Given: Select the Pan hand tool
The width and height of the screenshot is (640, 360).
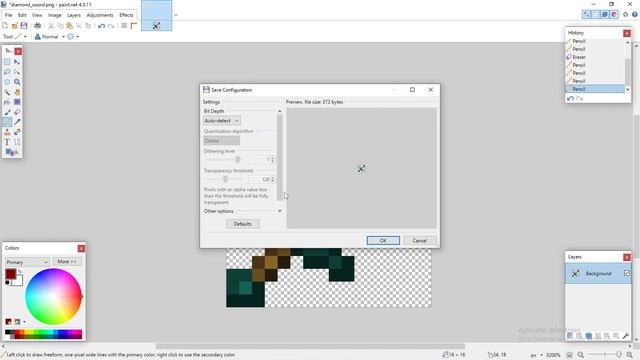Looking at the screenshot, I should pyautogui.click(x=17, y=92).
